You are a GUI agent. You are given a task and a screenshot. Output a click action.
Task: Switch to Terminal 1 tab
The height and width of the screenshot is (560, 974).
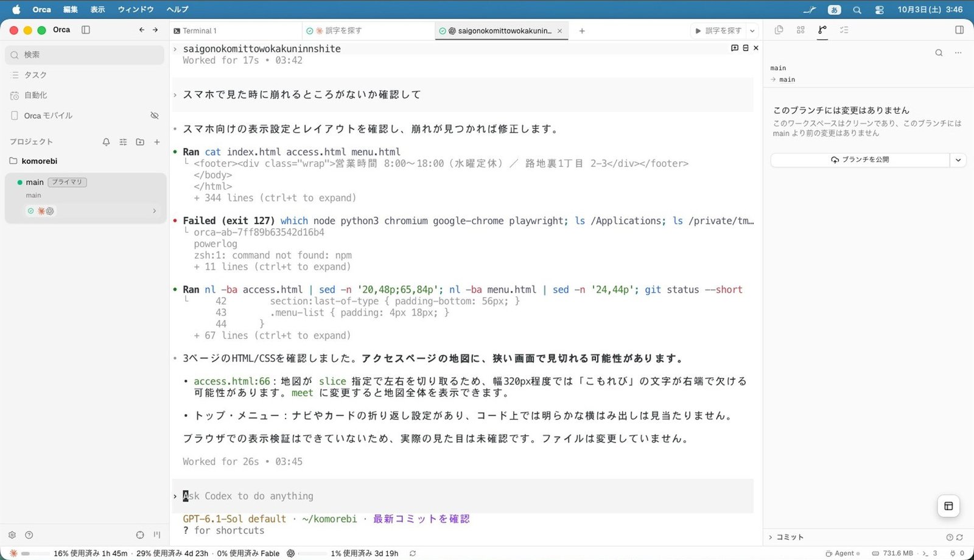tap(236, 30)
